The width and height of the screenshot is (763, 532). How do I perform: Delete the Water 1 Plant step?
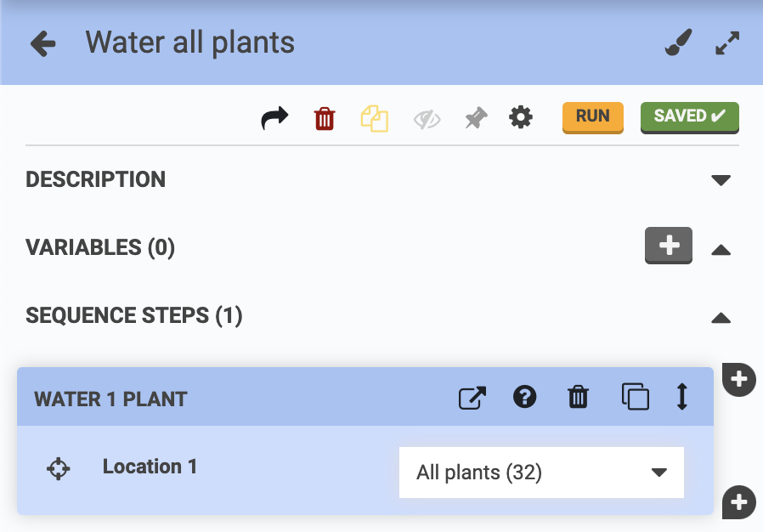(x=578, y=397)
